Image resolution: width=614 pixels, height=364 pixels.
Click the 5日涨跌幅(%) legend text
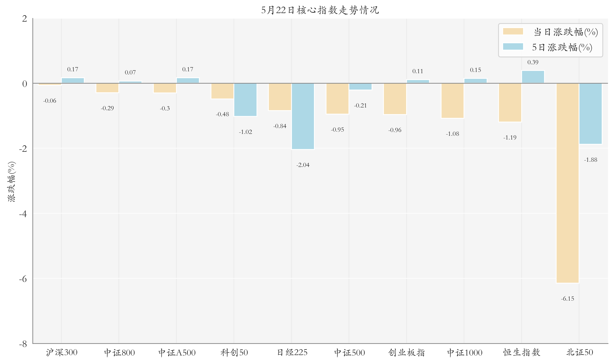coord(562,47)
